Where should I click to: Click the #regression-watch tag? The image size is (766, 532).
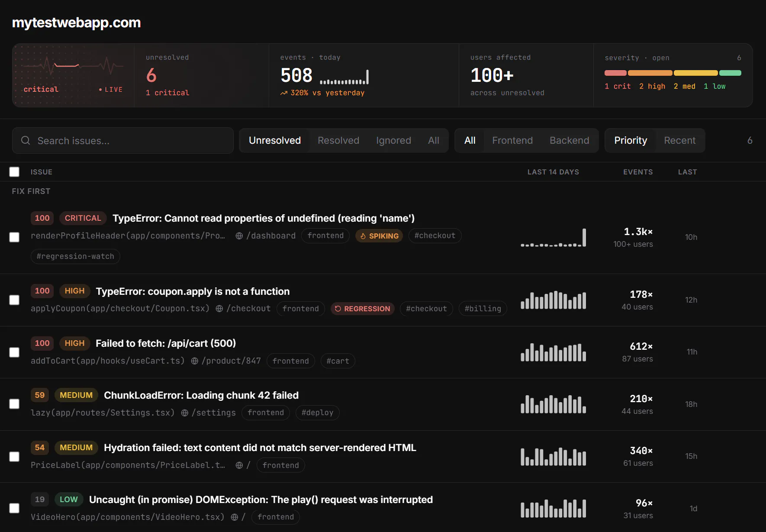pos(75,256)
